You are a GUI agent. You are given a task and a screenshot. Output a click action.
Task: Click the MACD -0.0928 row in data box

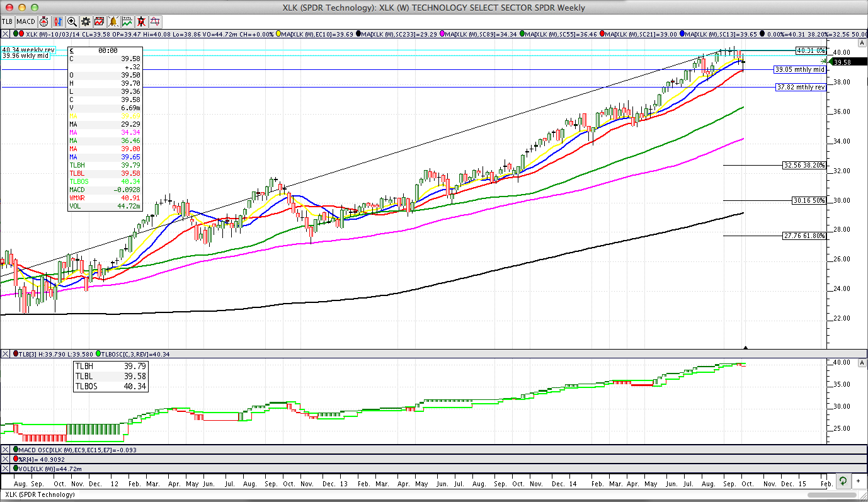(x=105, y=190)
